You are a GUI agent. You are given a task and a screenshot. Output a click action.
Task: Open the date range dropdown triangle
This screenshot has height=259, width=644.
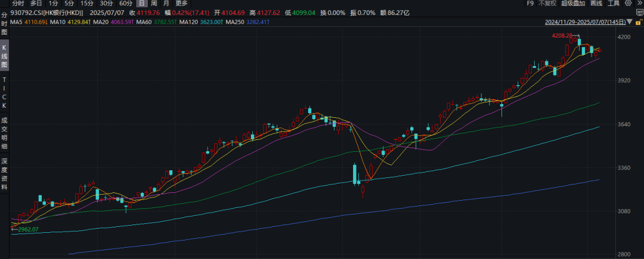pyautogui.click(x=630, y=21)
